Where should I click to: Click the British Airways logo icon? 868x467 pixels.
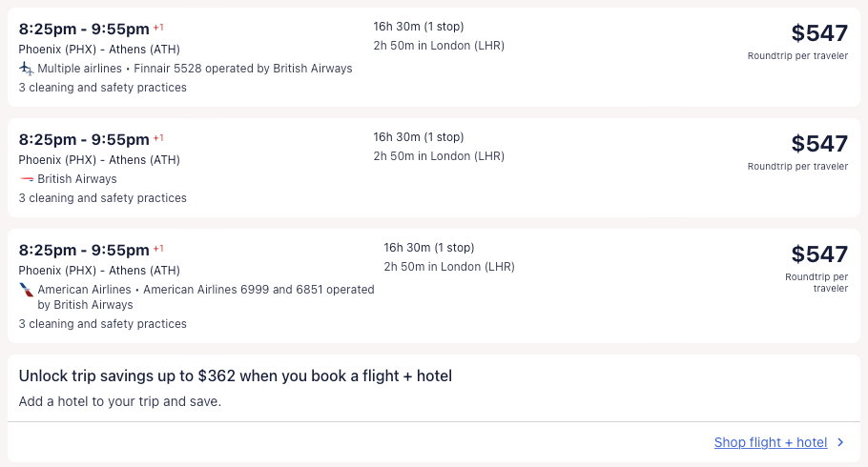pos(27,179)
